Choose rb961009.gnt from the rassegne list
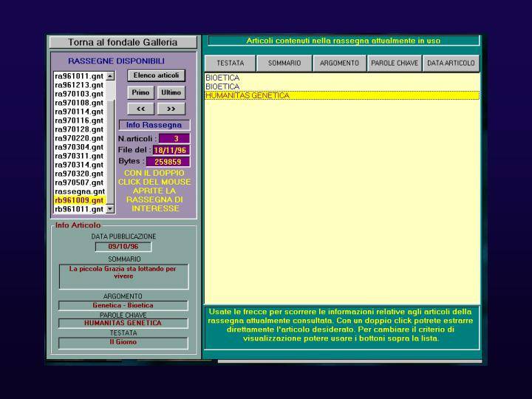 point(79,200)
